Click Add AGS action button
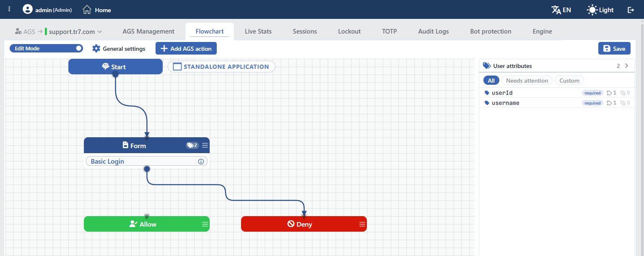Image resolution: width=644 pixels, height=256 pixels. 186,49
